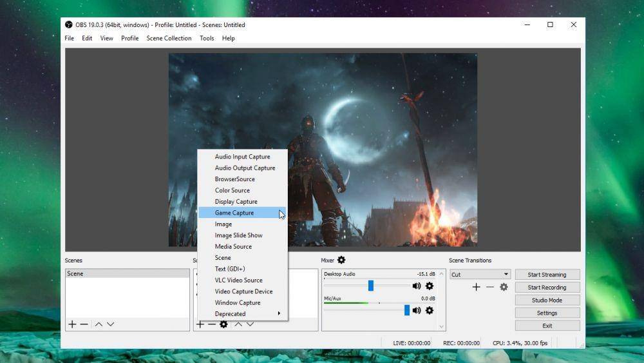Choose Window Capture source

click(242, 302)
